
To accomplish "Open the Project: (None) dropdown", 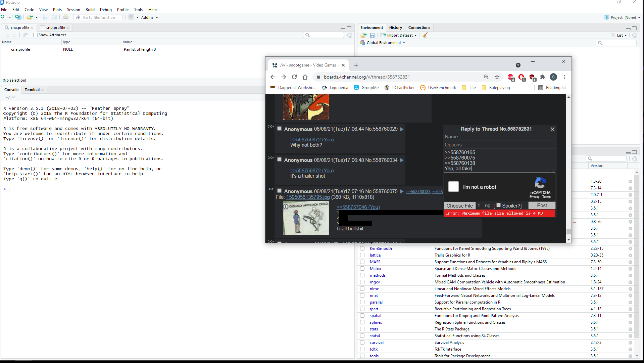I will 622,17.
